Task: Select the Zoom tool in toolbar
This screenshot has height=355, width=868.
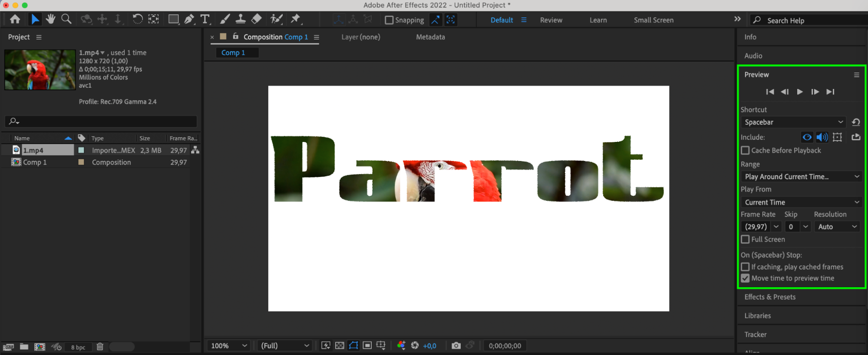Action: point(66,19)
